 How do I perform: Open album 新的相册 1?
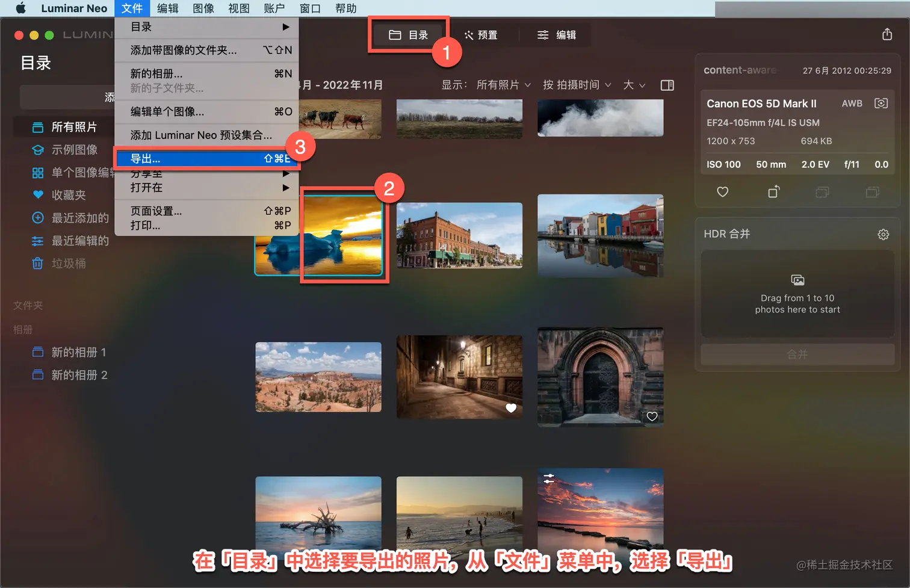[x=69, y=352]
